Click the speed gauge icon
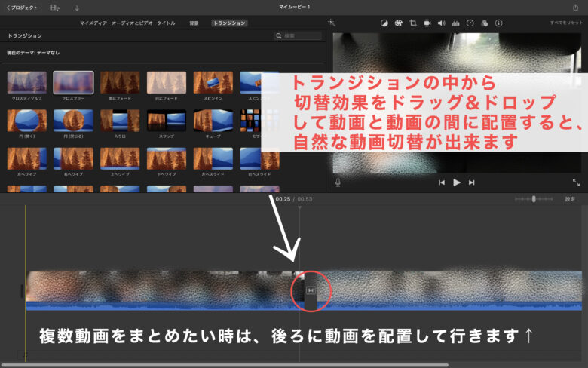Viewport: 588px width, 368px height. click(x=470, y=23)
